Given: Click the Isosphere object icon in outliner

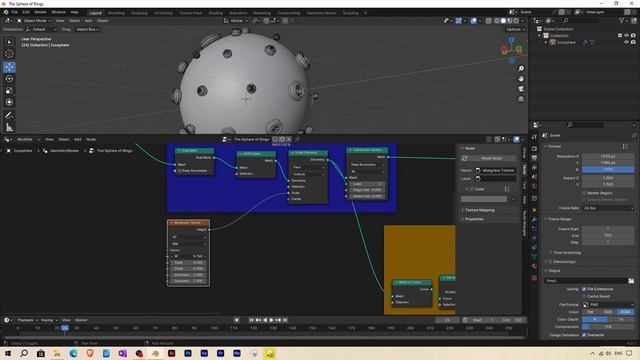Looking at the screenshot, I should pyautogui.click(x=552, y=42).
